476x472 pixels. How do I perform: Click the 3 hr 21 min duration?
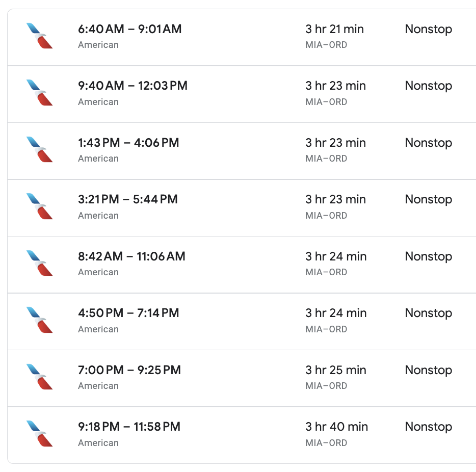[x=334, y=29]
